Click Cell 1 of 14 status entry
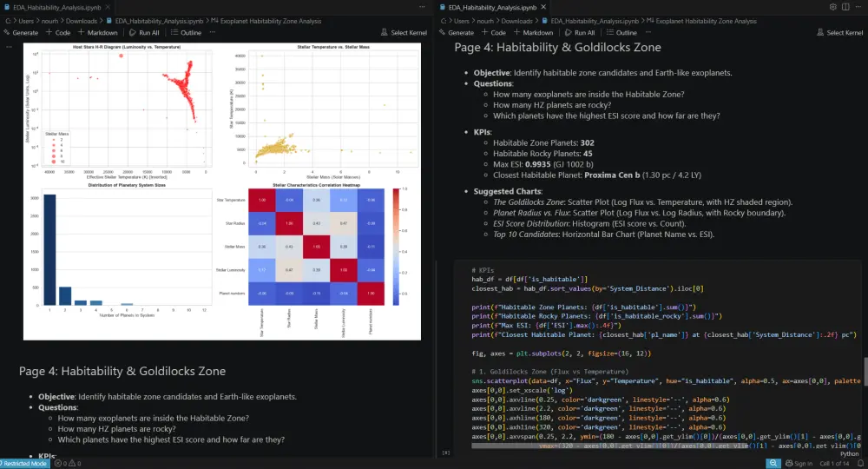The height and width of the screenshot is (469, 868). click(x=833, y=464)
